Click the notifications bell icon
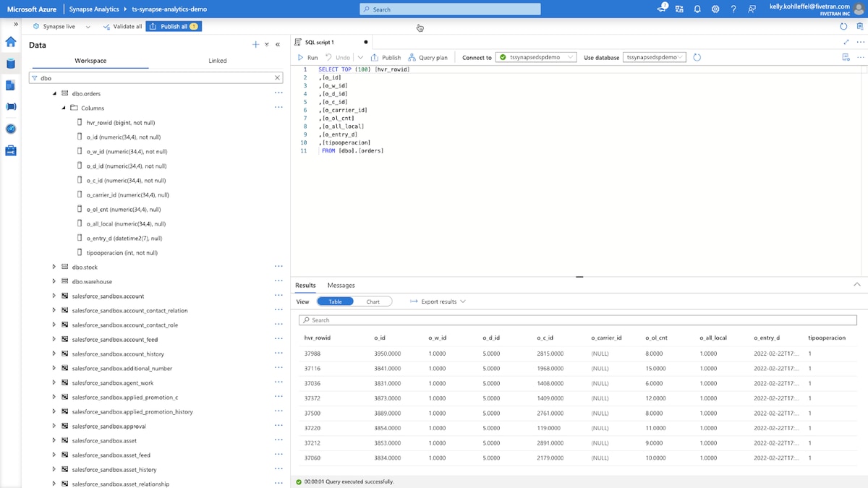 (x=697, y=9)
